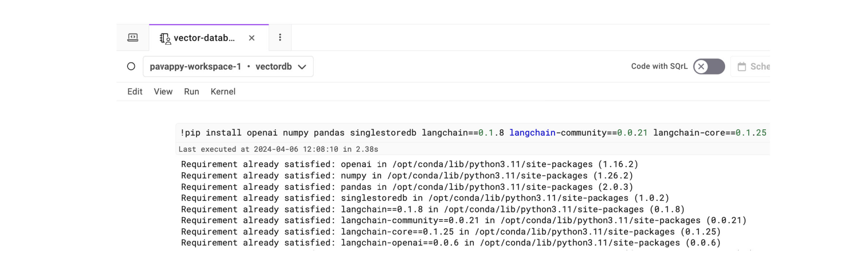Click the console icon left of the notebook tab
Screen dimensions: 868x263
tap(132, 38)
